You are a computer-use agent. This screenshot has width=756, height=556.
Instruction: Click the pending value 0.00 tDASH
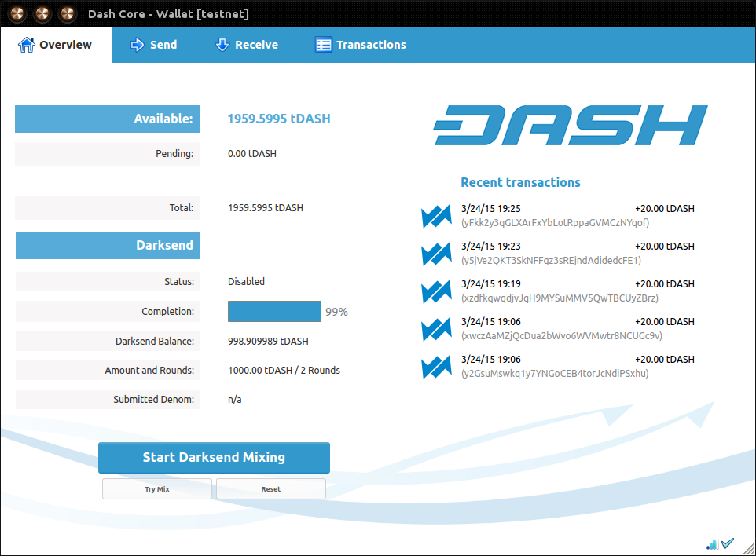coord(252,154)
